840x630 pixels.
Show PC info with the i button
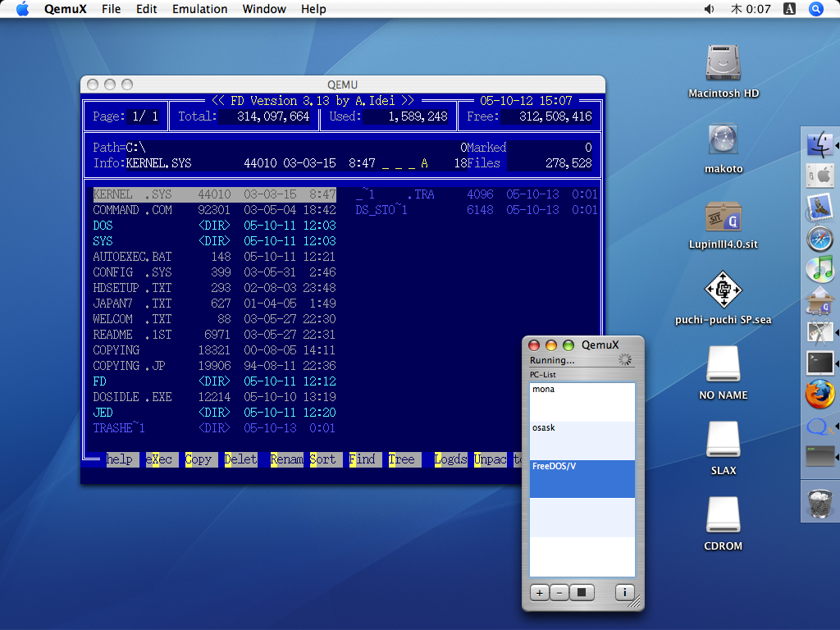tap(624, 592)
